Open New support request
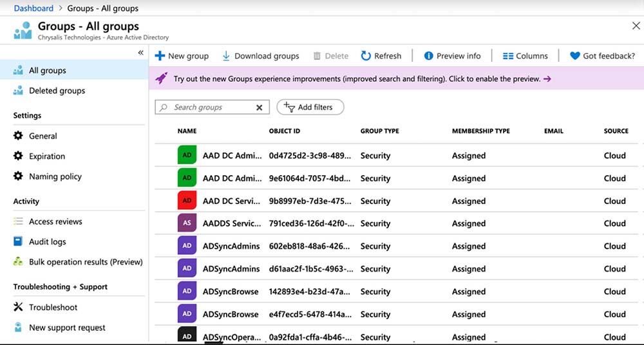Viewport: 644px width, 345px height. tap(67, 328)
